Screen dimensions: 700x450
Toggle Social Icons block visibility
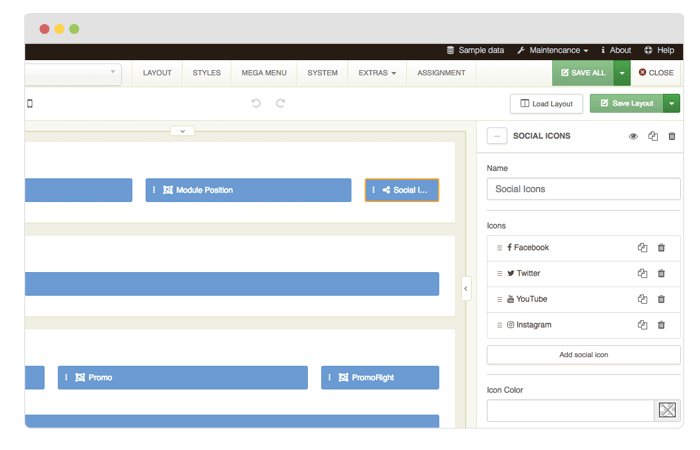[633, 136]
